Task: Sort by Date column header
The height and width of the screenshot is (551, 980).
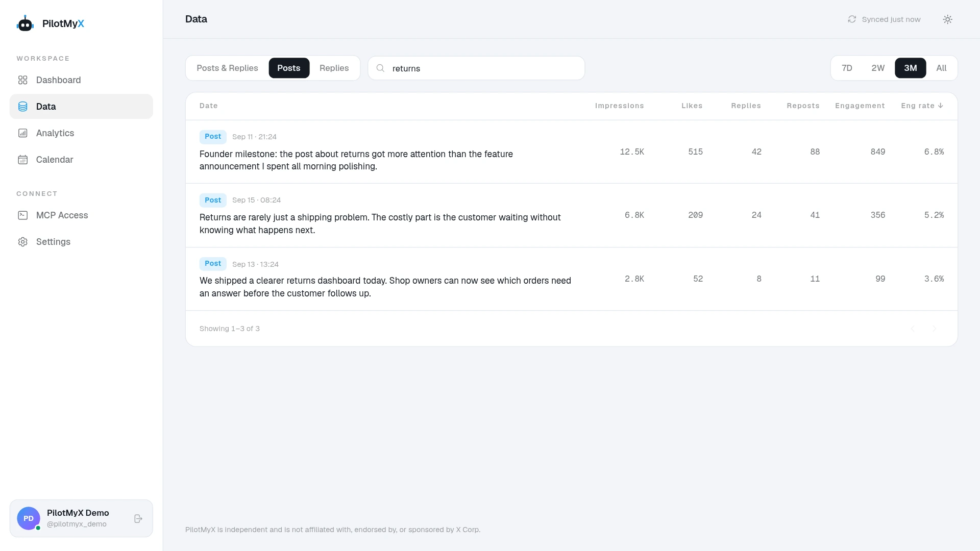Action: pos(208,106)
